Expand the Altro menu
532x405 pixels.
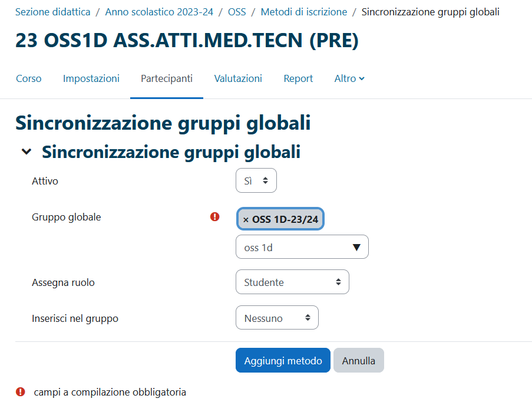click(x=349, y=78)
